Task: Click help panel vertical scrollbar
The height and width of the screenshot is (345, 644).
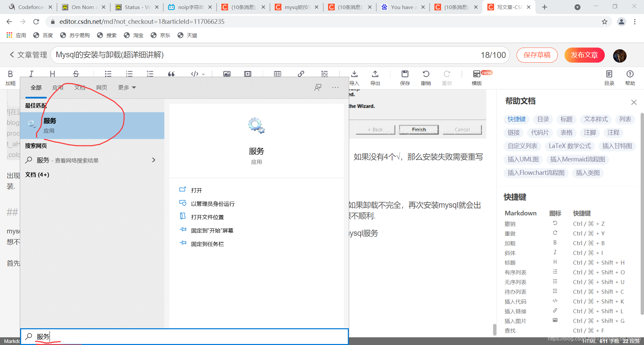Action: point(642,214)
